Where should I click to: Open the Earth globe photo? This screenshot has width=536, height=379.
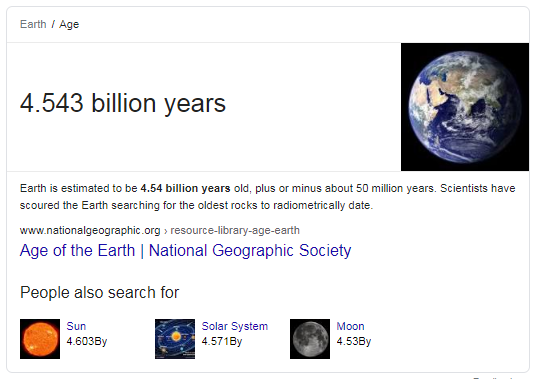(x=465, y=107)
